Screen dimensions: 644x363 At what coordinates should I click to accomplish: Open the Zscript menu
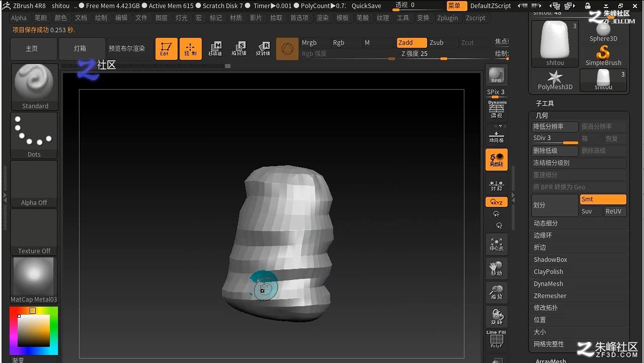475,18
